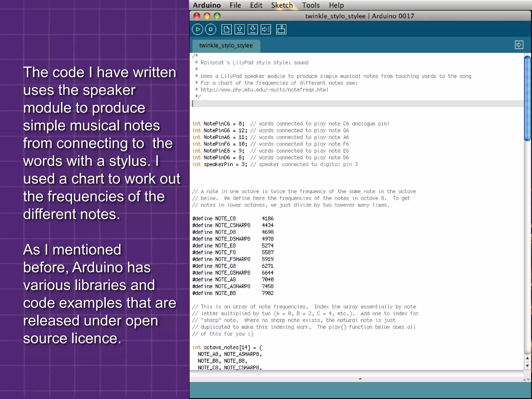Open the Sketch menu
Screen dimensions: 532x399
pos(282,5)
